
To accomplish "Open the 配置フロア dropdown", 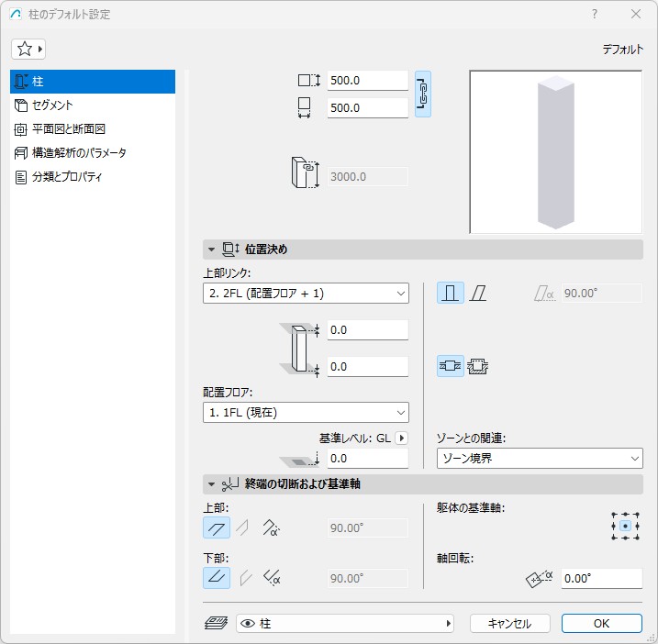I will tap(305, 413).
